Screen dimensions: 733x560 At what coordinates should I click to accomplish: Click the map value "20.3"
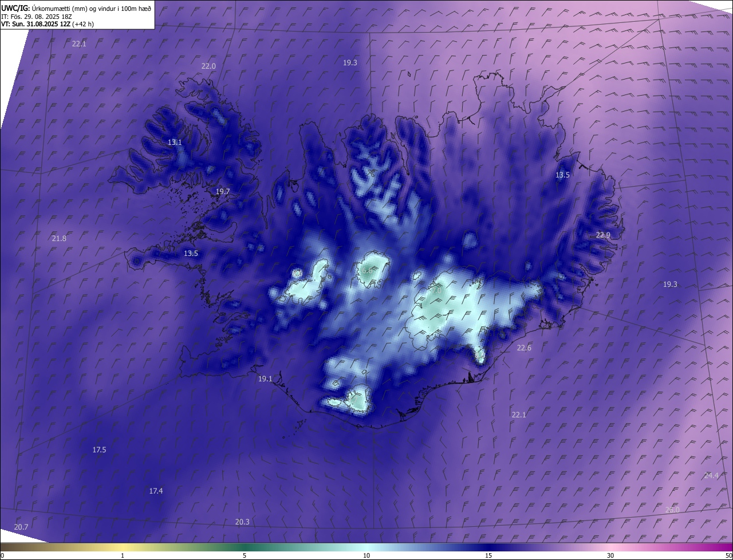[242, 522]
